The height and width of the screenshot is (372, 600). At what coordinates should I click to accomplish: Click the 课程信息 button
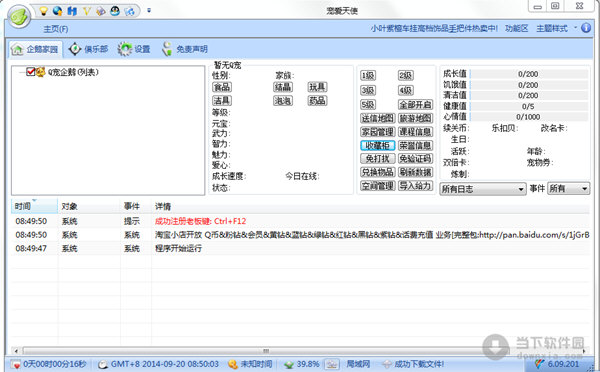(415, 132)
